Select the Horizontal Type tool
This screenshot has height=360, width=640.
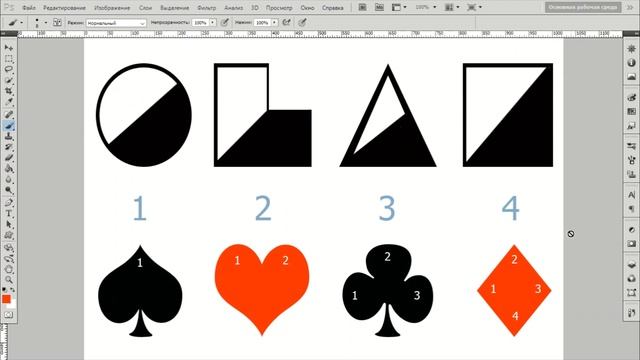pos(9,213)
